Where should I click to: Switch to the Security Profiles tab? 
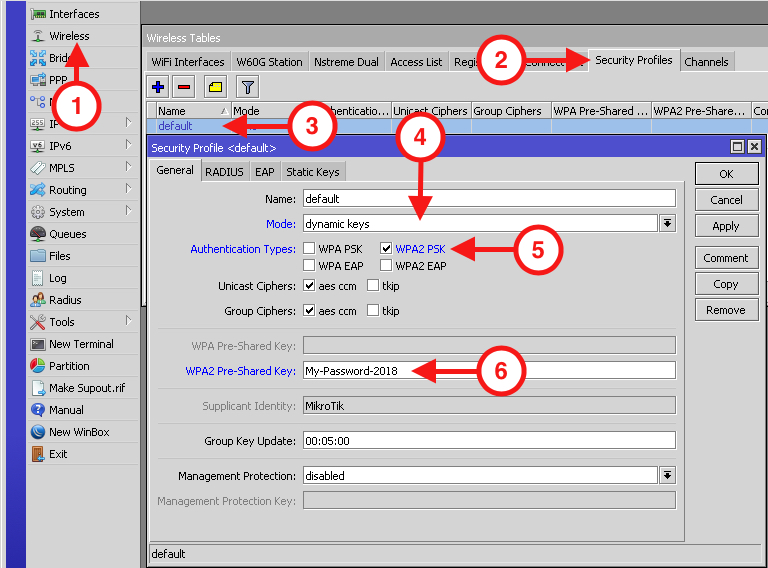[634, 60]
